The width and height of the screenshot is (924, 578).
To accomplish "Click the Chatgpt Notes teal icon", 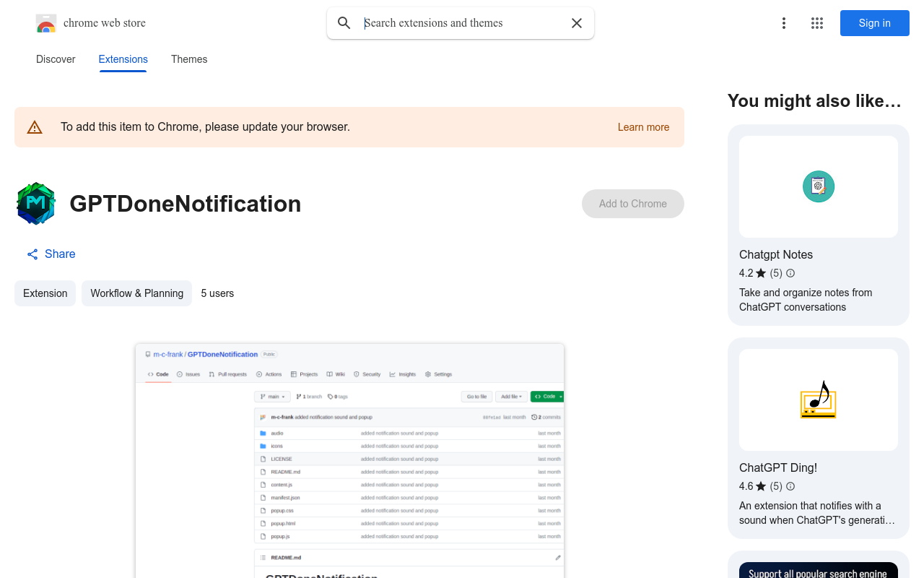I will 819,186.
